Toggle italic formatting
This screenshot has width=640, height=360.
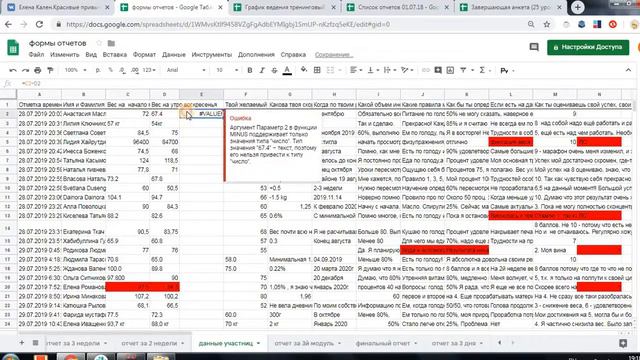pyautogui.click(x=262, y=70)
